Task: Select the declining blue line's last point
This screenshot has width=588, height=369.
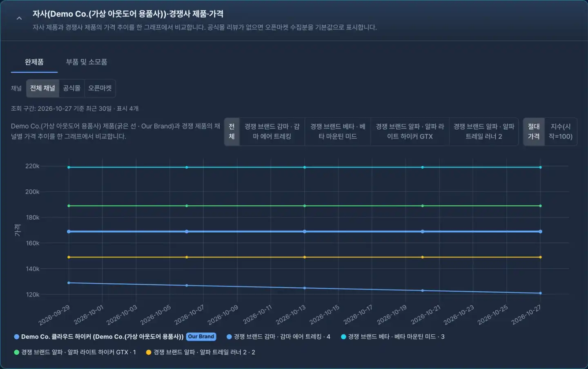Action: pyautogui.click(x=540, y=293)
